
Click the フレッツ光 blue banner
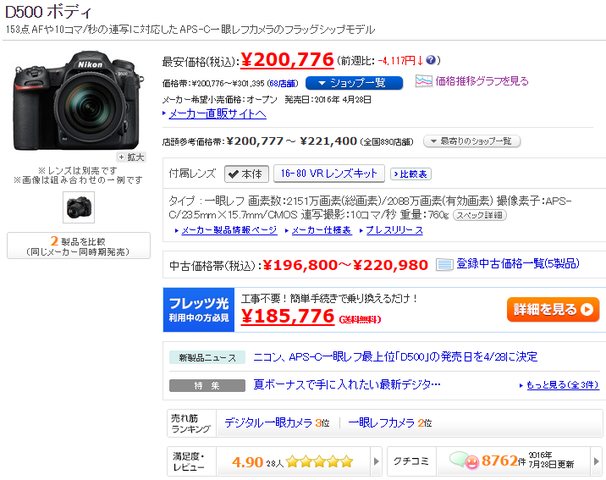(199, 310)
